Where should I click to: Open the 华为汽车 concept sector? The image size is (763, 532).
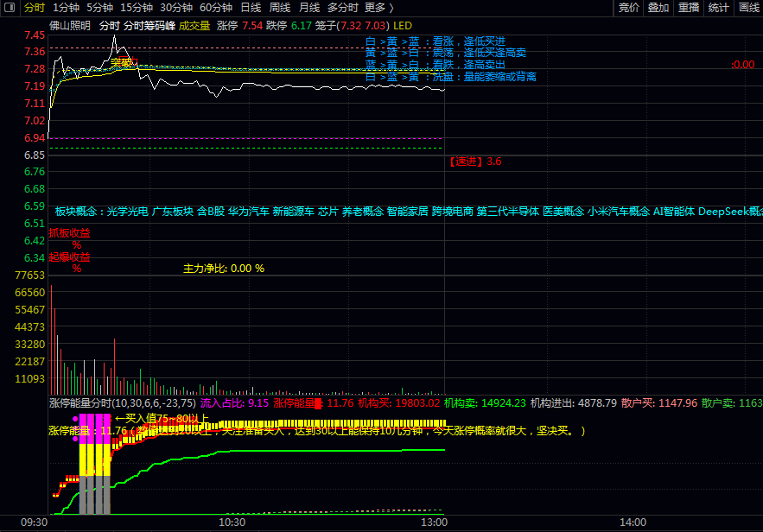[248, 211]
